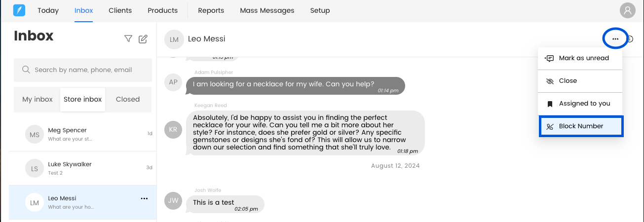Click the info icon beside the ellipsis

630,39
